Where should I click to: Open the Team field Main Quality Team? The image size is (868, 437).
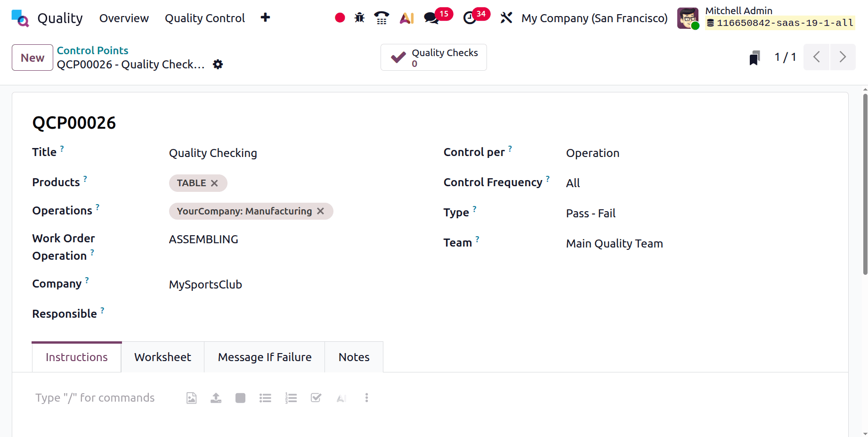pyautogui.click(x=697, y=243)
